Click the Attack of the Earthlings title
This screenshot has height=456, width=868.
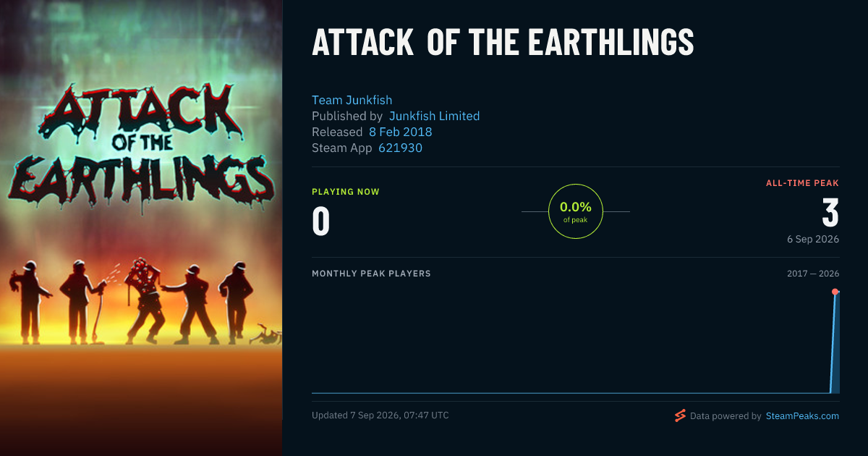click(x=503, y=43)
